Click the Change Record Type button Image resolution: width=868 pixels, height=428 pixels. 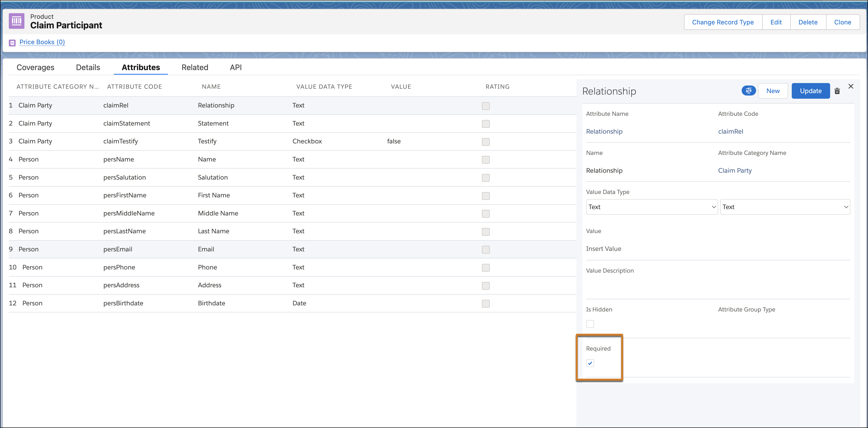tap(723, 22)
